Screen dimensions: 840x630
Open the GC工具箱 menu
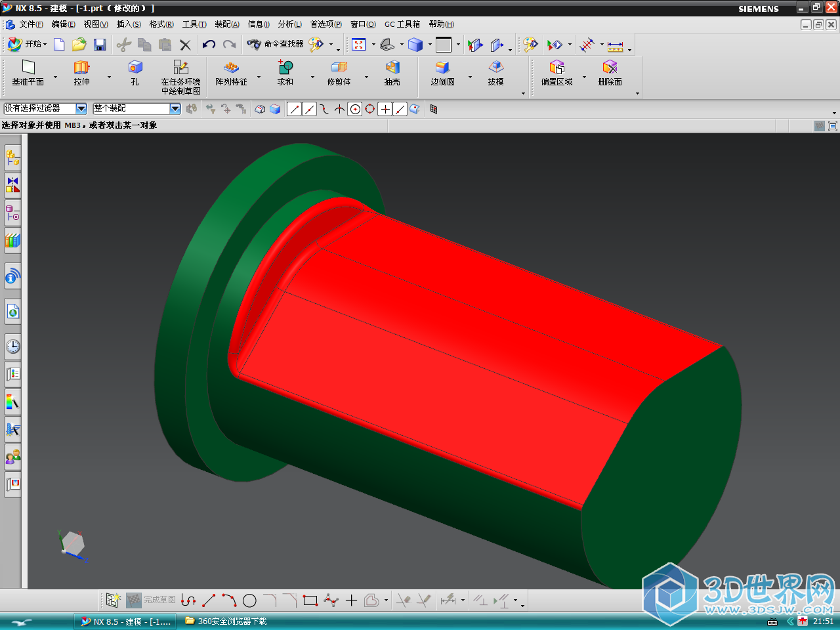point(402,24)
